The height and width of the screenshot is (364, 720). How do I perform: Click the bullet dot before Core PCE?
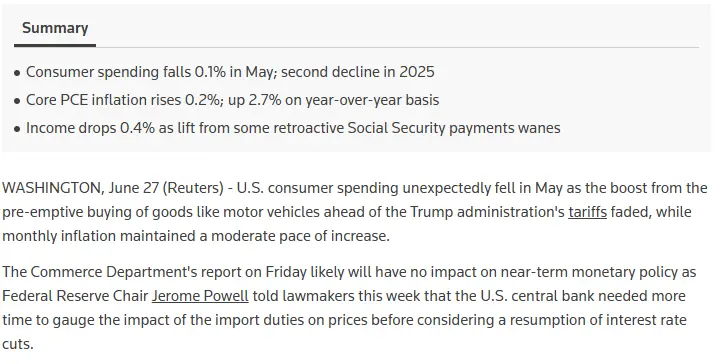[x=17, y=101]
